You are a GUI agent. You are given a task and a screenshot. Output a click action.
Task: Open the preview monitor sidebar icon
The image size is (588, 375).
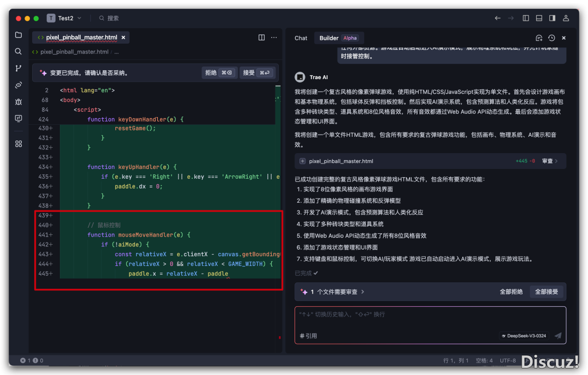19,119
